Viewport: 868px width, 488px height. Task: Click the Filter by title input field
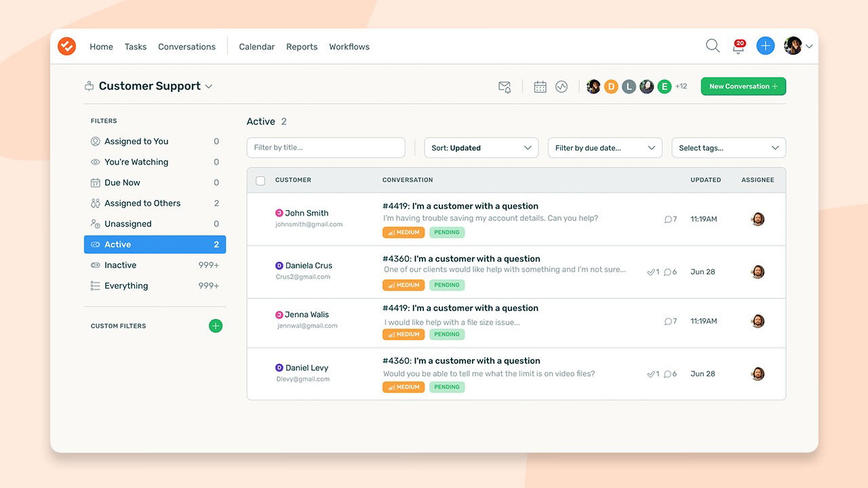[x=326, y=148]
